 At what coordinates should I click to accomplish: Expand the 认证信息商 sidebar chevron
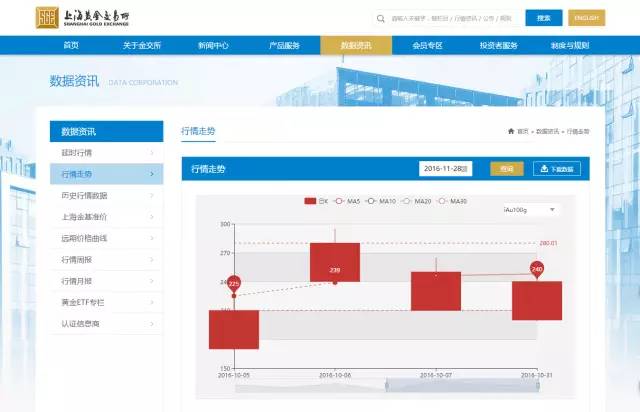(x=152, y=324)
